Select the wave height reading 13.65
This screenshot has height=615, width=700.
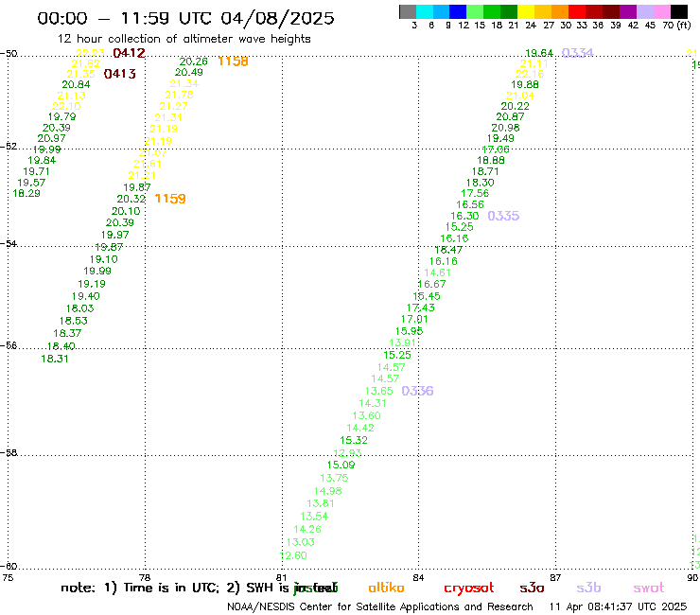(378, 391)
